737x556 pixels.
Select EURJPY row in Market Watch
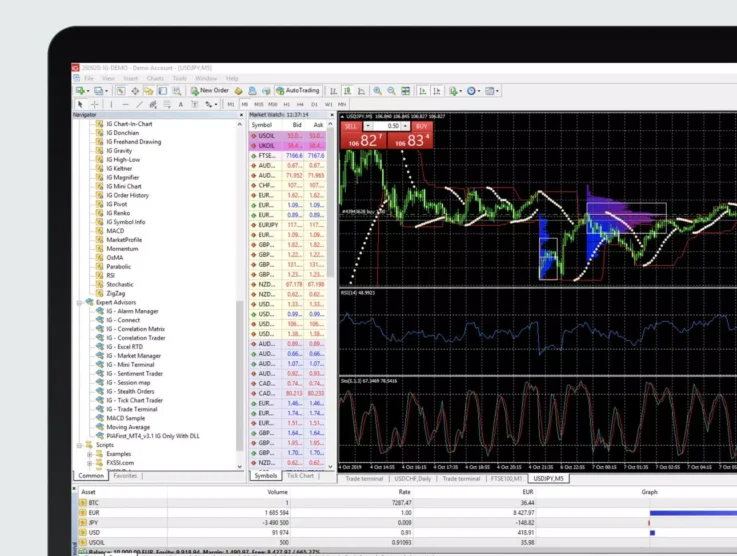287,225
